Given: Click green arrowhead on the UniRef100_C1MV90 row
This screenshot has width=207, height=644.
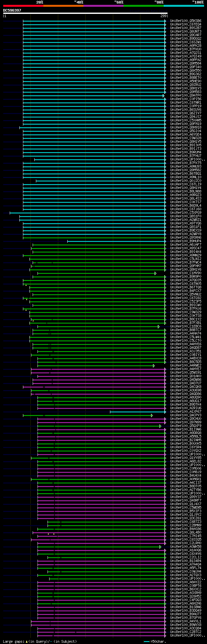Looking at the screenshot, I should [156, 273].
